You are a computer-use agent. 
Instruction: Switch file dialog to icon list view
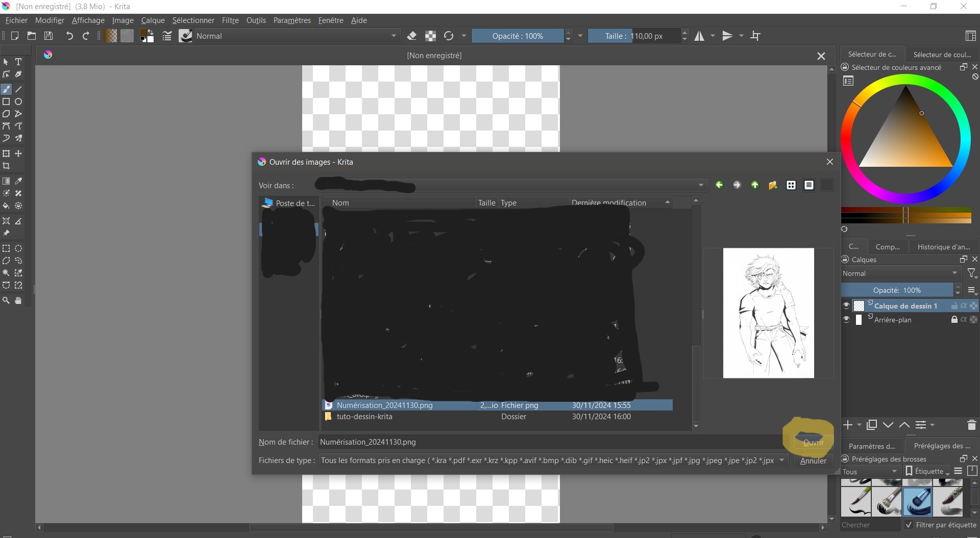791,185
